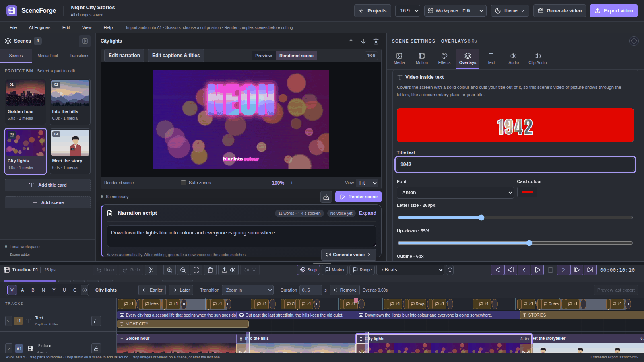This screenshot has width=644, height=362.
Task: Switch preview to Preview mode
Action: click(x=264, y=56)
